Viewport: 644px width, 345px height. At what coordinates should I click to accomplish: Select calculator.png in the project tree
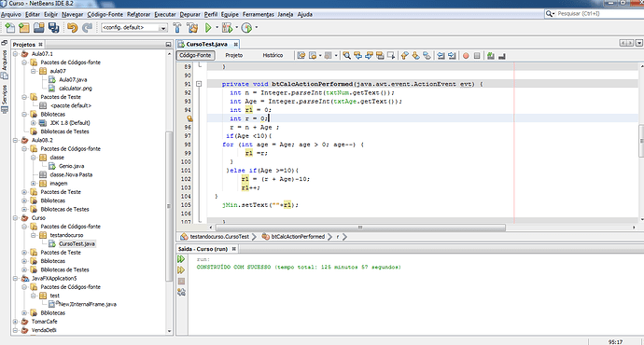pyautogui.click(x=76, y=89)
